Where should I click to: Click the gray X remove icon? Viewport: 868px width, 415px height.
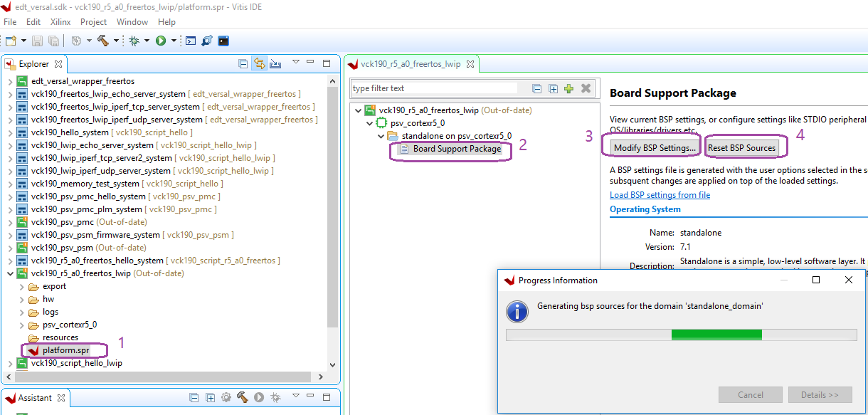pyautogui.click(x=586, y=88)
